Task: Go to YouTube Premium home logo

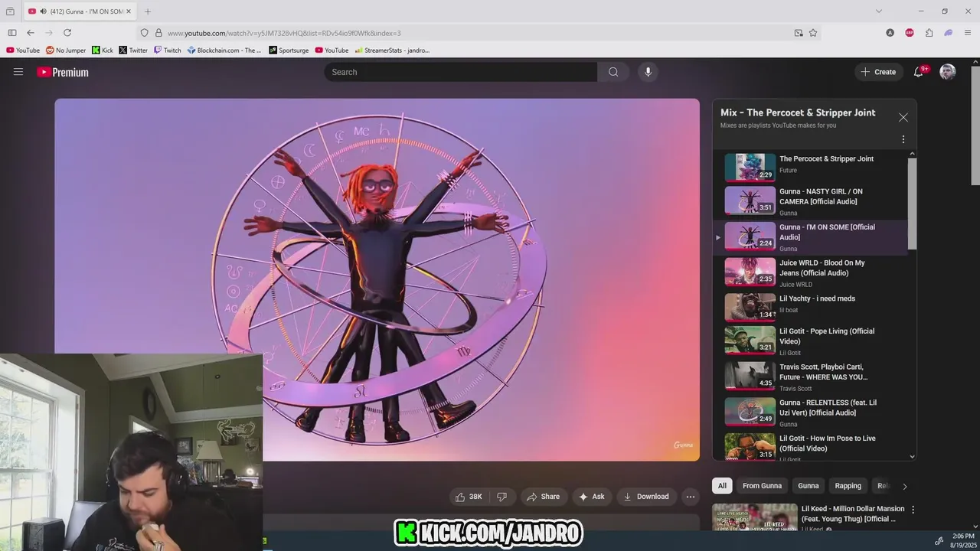Action: 63,72
